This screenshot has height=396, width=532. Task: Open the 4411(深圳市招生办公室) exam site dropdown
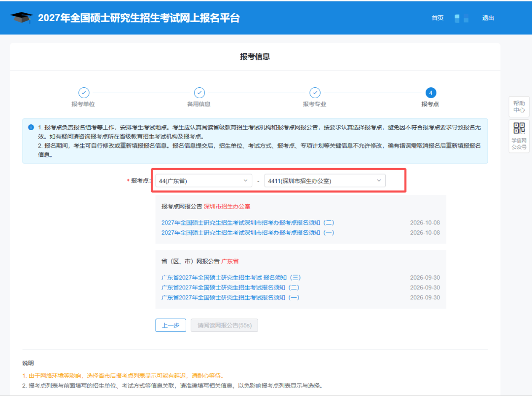(325, 180)
